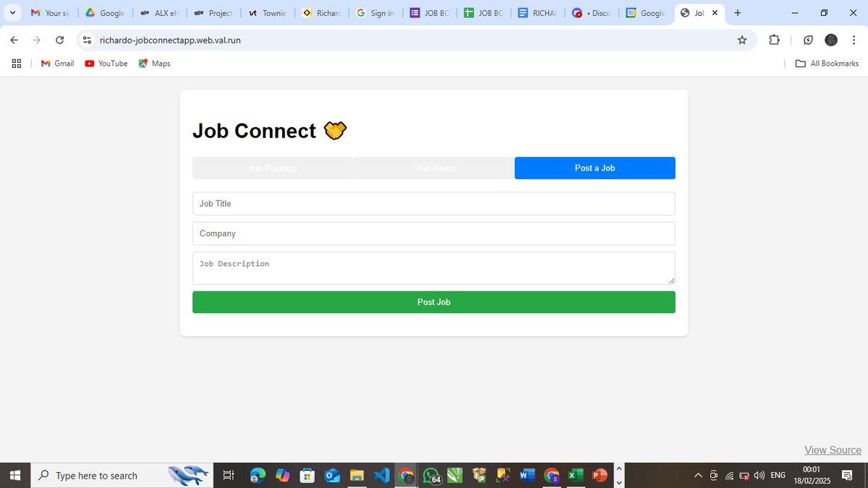The height and width of the screenshot is (488, 868).
Task: Switch to the Chat Room tab
Action: 434,168
